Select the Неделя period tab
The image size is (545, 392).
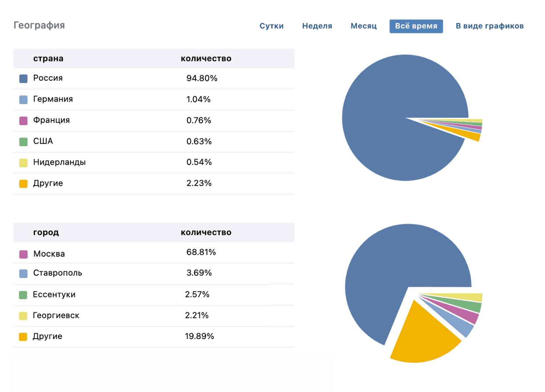pyautogui.click(x=317, y=26)
